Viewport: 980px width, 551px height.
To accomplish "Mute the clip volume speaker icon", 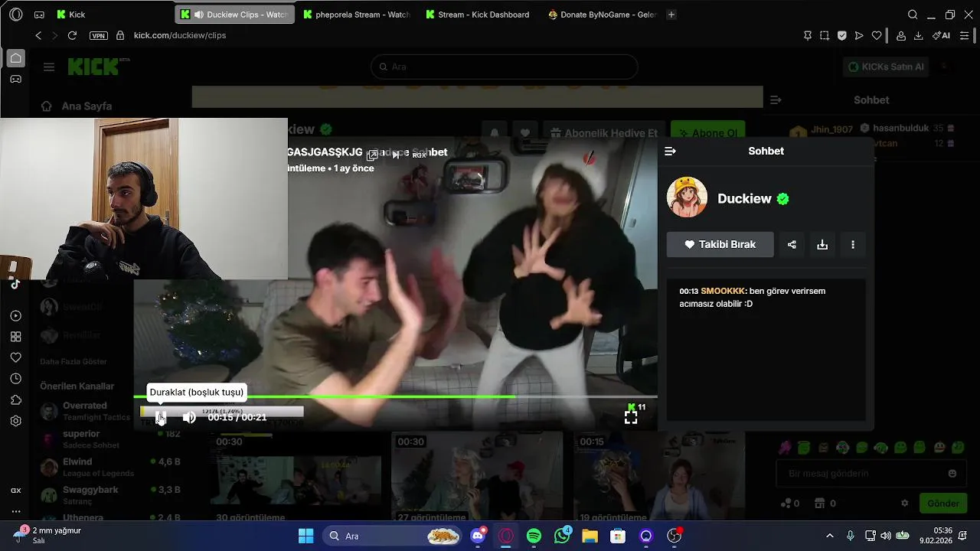I will pyautogui.click(x=189, y=417).
